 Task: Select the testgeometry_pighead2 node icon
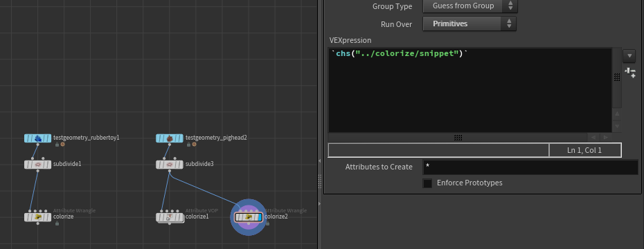click(170, 138)
